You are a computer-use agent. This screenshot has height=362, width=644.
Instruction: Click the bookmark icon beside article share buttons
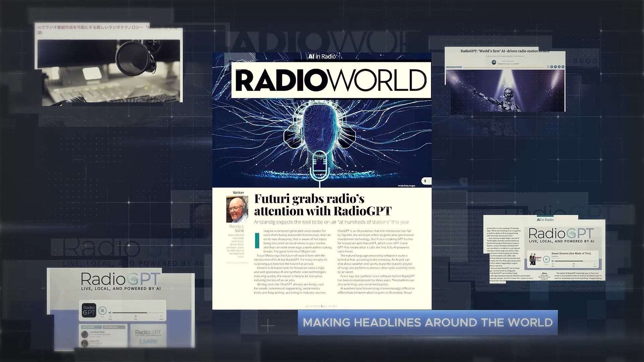[548, 67]
